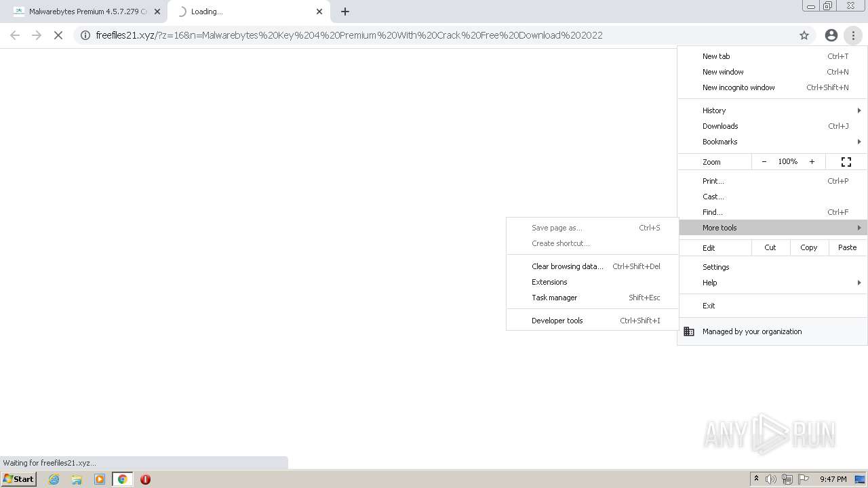Click the address bar URL

pyautogui.click(x=349, y=35)
